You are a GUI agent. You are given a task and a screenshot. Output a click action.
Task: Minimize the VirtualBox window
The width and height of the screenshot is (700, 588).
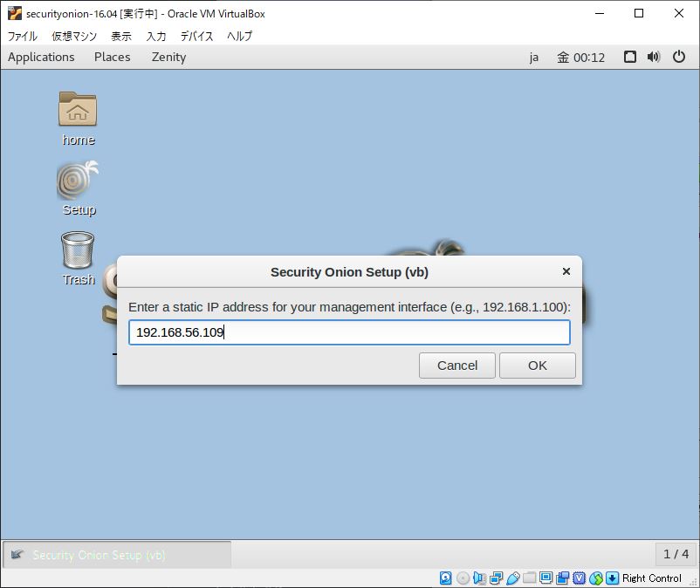click(600, 13)
